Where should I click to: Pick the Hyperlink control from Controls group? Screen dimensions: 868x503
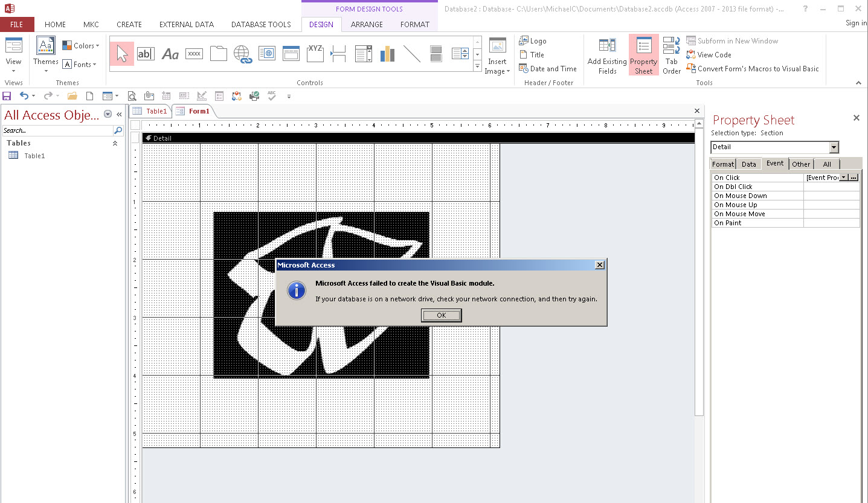(x=242, y=54)
